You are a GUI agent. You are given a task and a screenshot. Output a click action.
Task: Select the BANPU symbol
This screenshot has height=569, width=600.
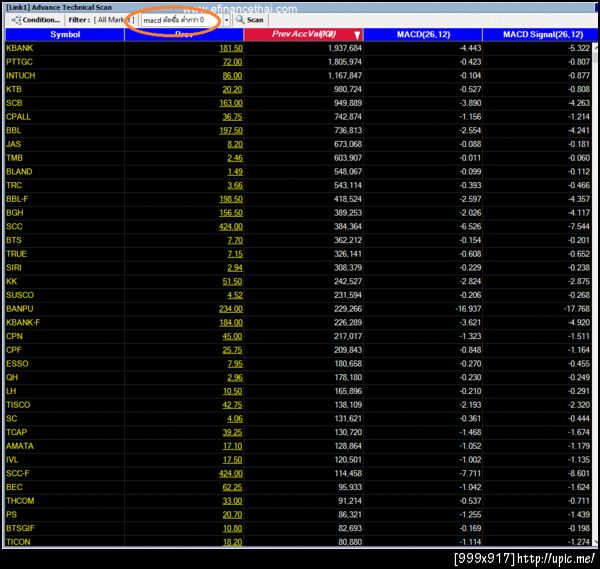[x=20, y=309]
